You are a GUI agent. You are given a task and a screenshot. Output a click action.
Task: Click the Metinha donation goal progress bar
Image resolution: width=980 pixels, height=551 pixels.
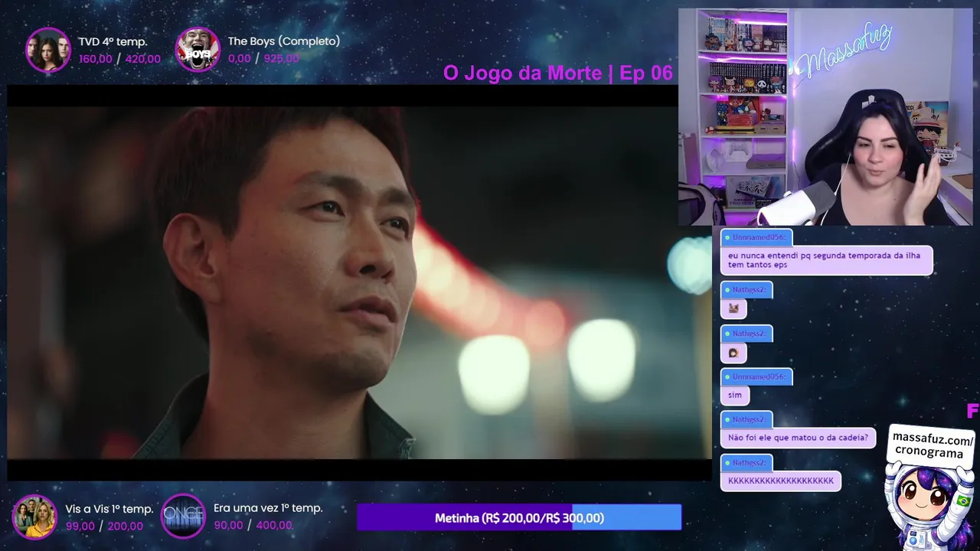point(519,517)
